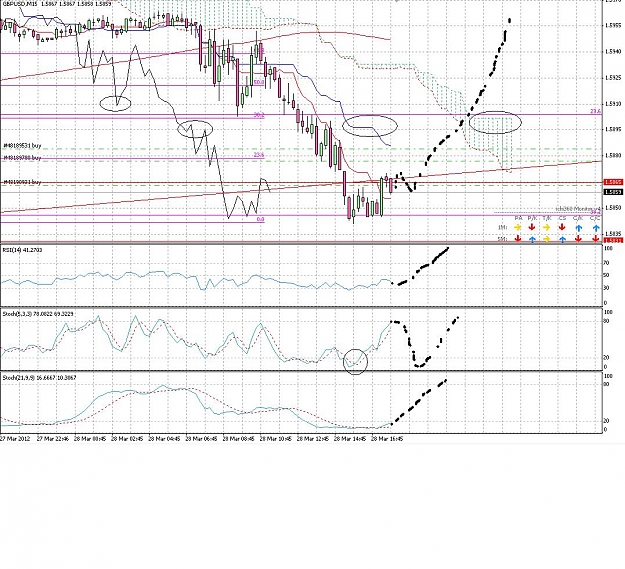Click the 1M row label in monitor
The height and width of the screenshot is (569, 625).
point(503,228)
